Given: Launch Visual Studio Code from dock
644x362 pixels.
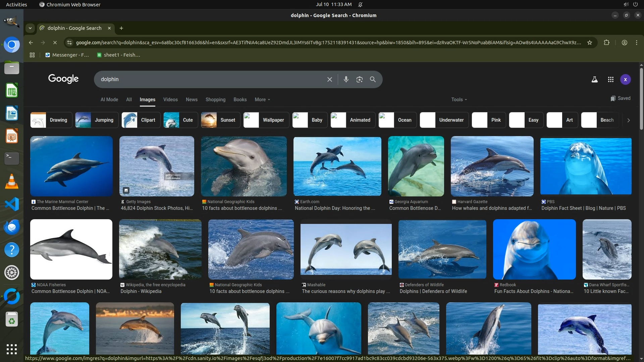Looking at the screenshot, I should [12, 204].
